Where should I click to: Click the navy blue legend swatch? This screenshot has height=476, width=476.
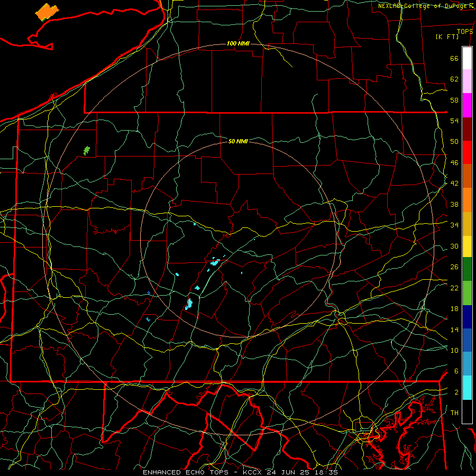467,317
